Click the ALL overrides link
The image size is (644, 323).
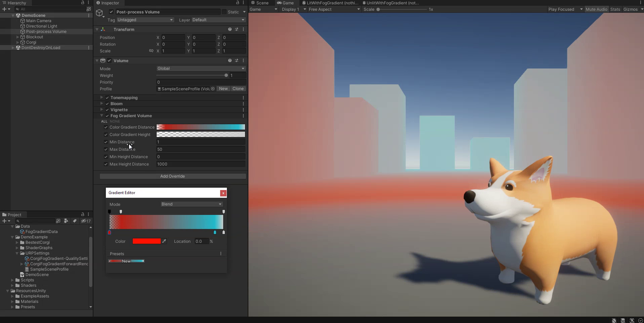pos(104,121)
